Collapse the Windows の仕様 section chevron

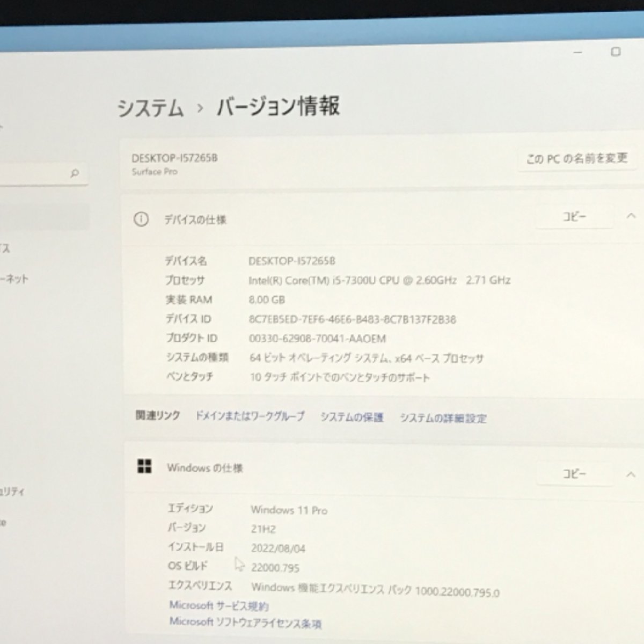631,474
